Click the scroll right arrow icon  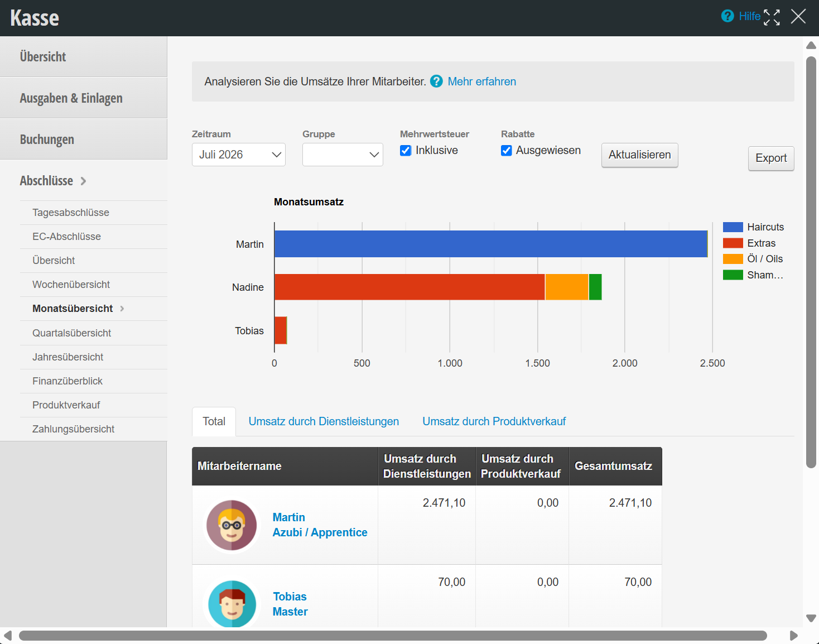point(793,636)
